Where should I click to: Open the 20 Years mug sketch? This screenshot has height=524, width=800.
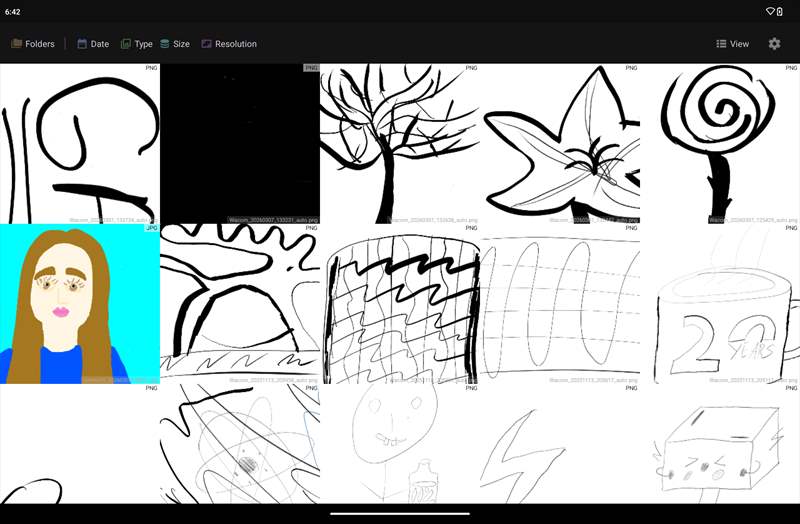pos(720,304)
